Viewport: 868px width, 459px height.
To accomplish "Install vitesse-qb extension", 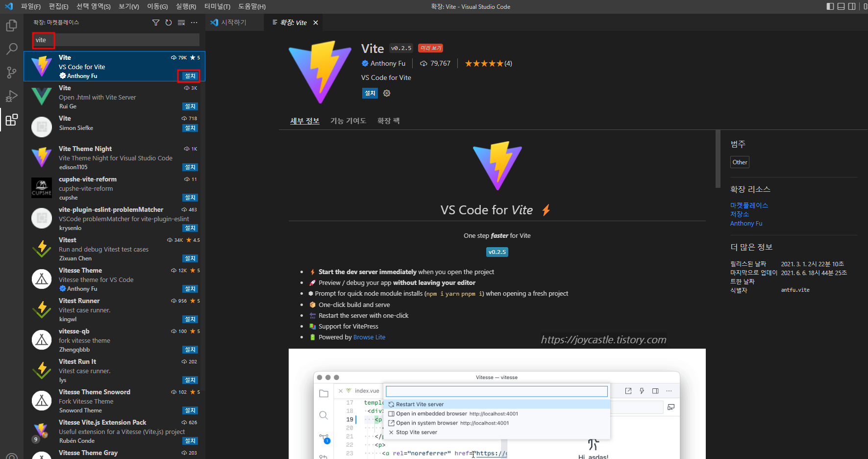I will pyautogui.click(x=190, y=350).
